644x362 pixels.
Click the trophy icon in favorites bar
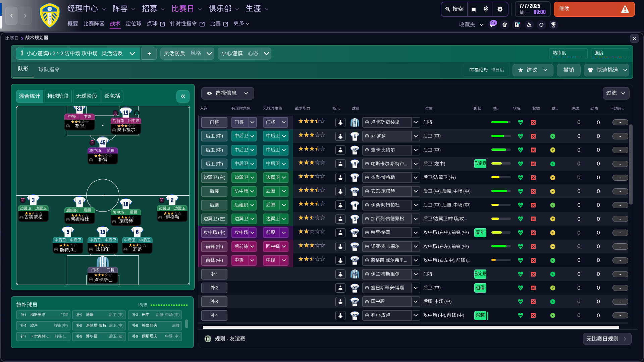coord(553,25)
